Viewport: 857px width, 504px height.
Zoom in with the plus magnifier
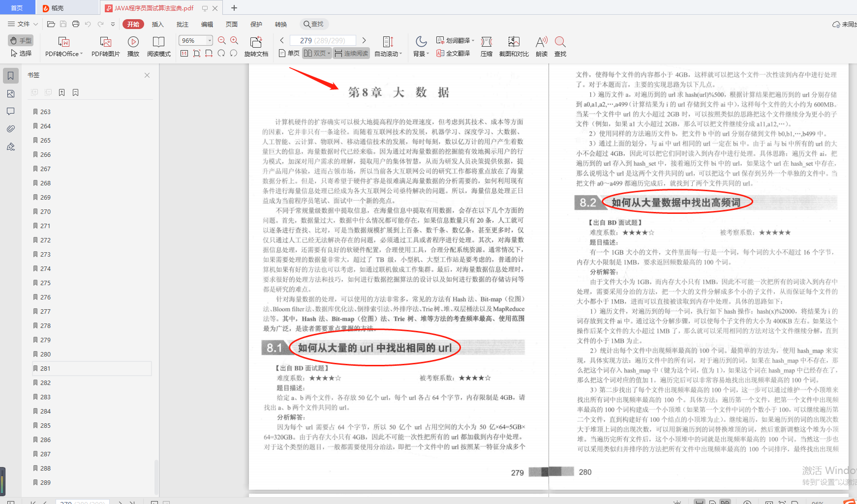[234, 40]
